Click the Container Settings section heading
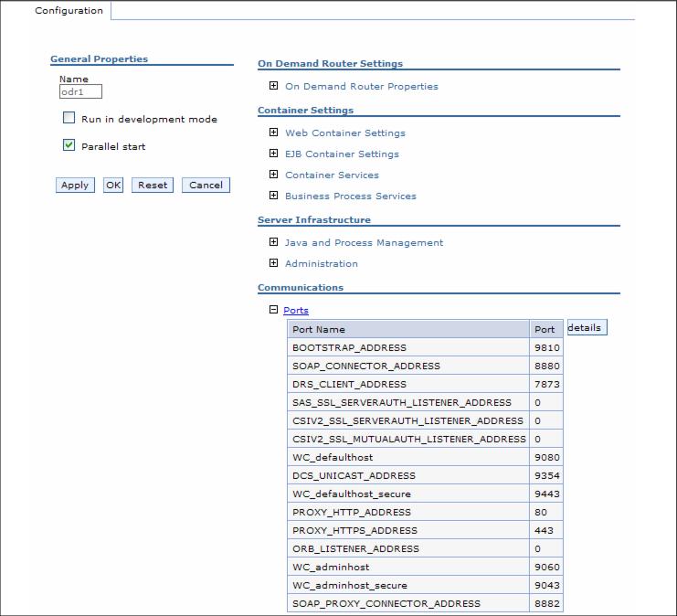This screenshot has width=677, height=616. pos(305,110)
